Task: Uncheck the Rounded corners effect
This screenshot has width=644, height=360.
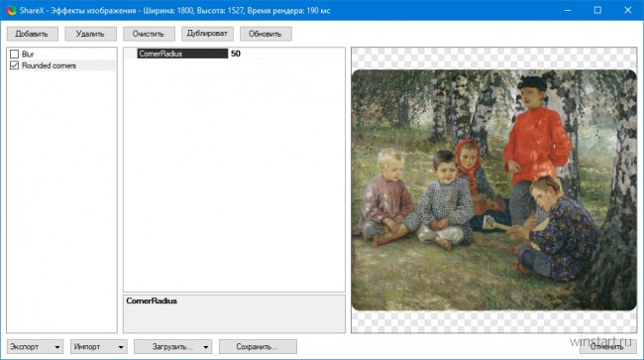Action: click(x=15, y=65)
